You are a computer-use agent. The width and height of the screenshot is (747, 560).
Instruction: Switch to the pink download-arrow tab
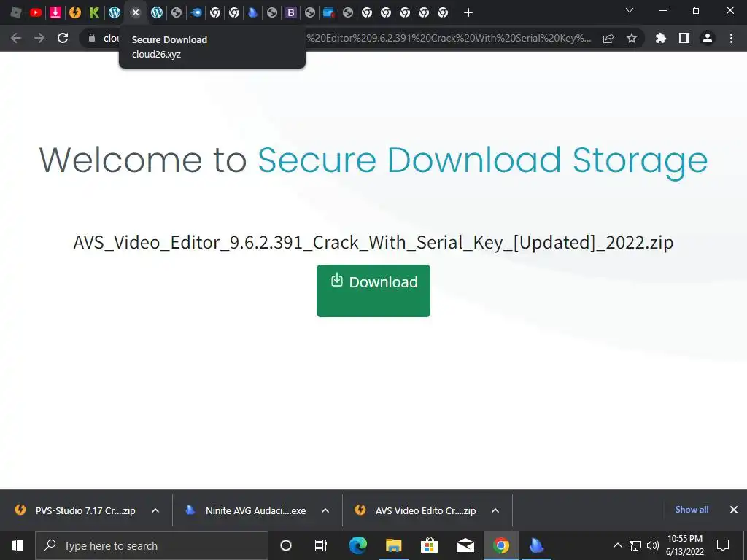(55, 12)
